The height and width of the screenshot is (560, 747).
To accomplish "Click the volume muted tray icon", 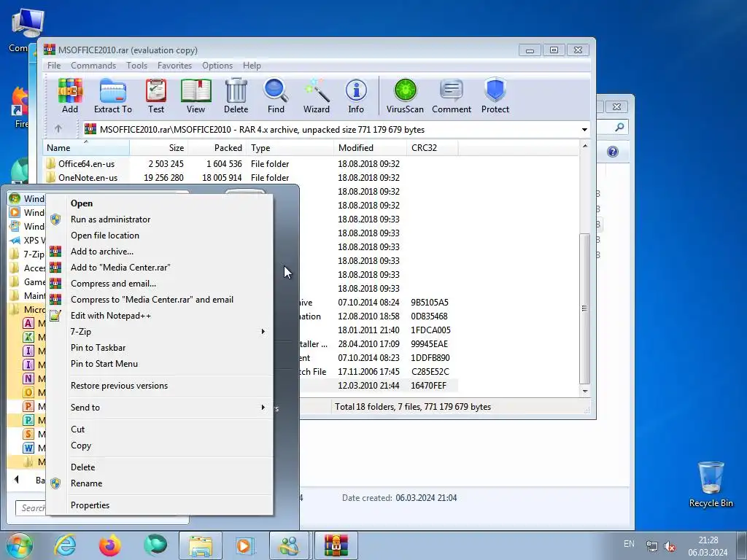I will [x=670, y=546].
